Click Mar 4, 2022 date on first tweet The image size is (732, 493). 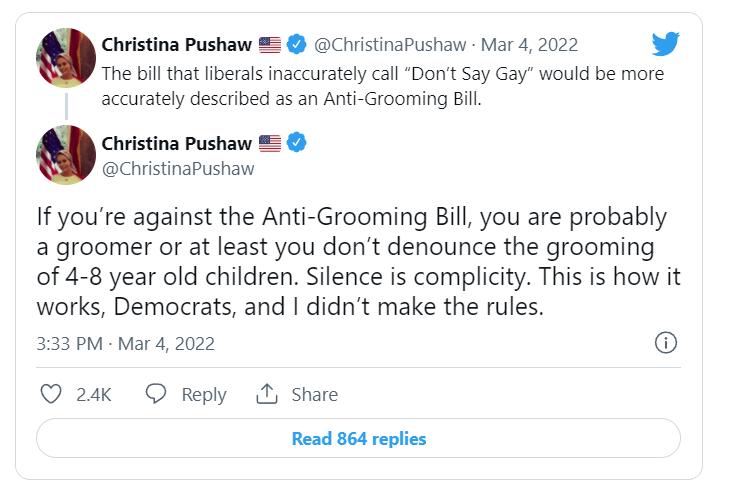tap(529, 45)
